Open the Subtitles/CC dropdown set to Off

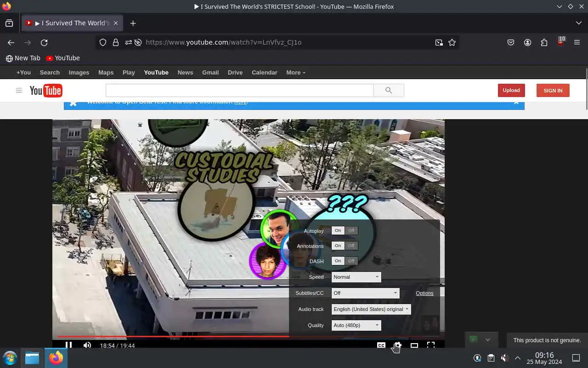pyautogui.click(x=366, y=293)
